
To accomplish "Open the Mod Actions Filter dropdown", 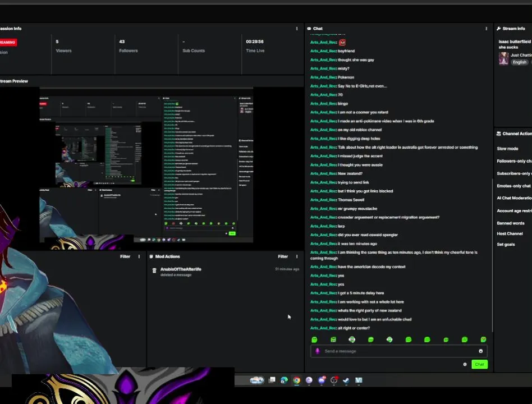I will (283, 256).
